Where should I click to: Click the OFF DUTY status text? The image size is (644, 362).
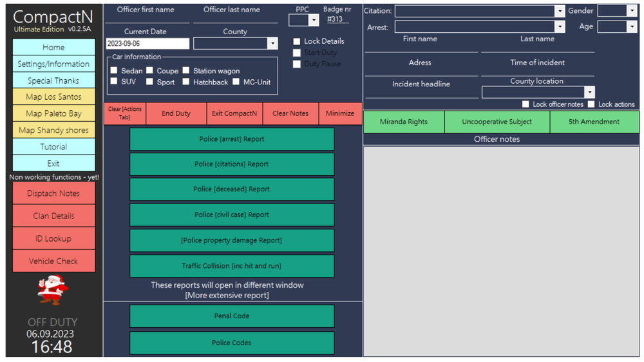(x=53, y=321)
